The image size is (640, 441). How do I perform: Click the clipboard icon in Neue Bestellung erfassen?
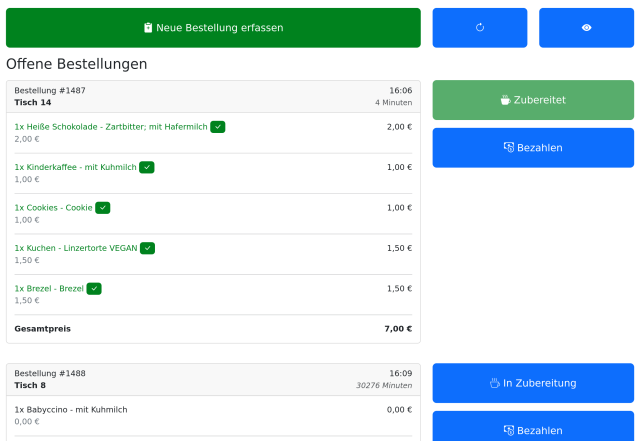click(148, 28)
